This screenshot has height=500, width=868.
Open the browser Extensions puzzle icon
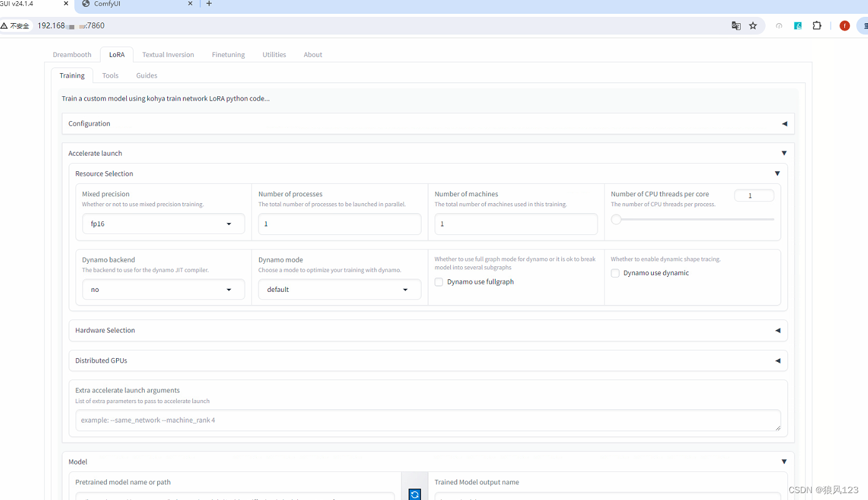point(817,26)
